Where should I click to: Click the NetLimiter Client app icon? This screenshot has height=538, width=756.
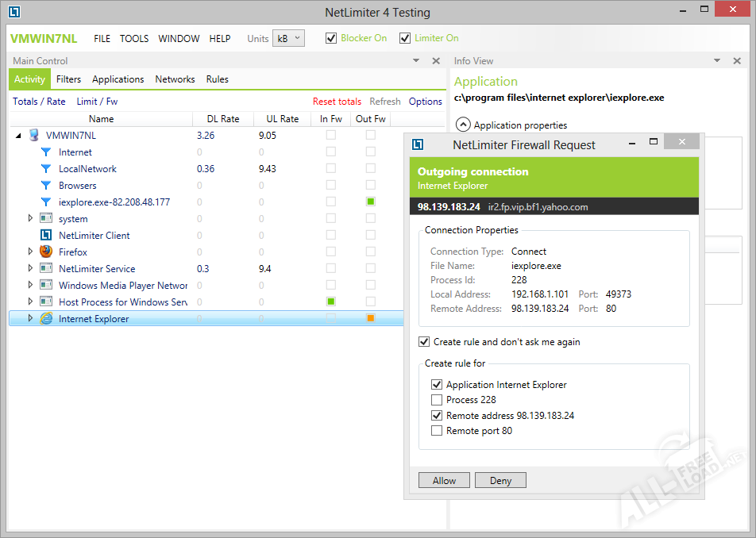pos(46,236)
